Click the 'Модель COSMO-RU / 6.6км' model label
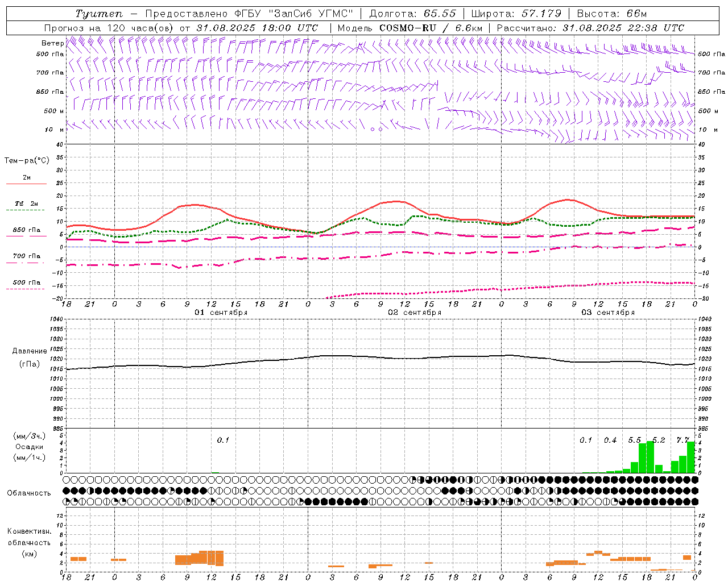The width and height of the screenshot is (728, 582). 410,28
